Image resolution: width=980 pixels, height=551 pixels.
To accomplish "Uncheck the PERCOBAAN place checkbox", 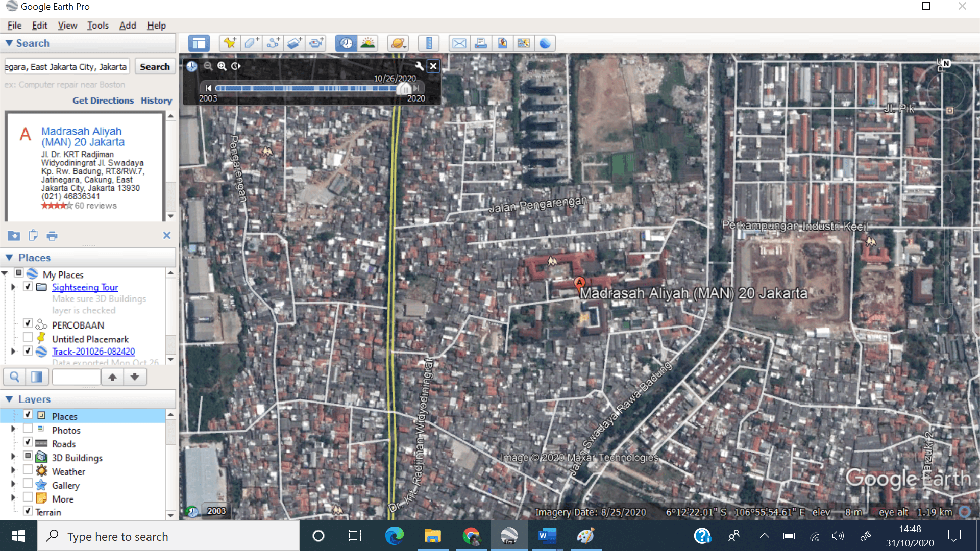I will (28, 323).
